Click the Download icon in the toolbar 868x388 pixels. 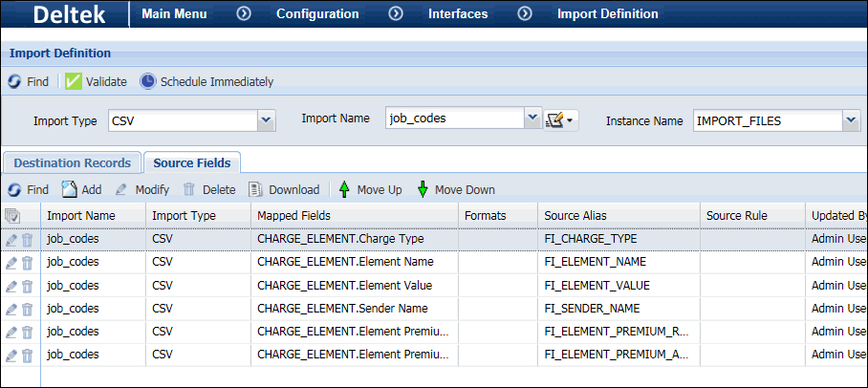[255, 190]
